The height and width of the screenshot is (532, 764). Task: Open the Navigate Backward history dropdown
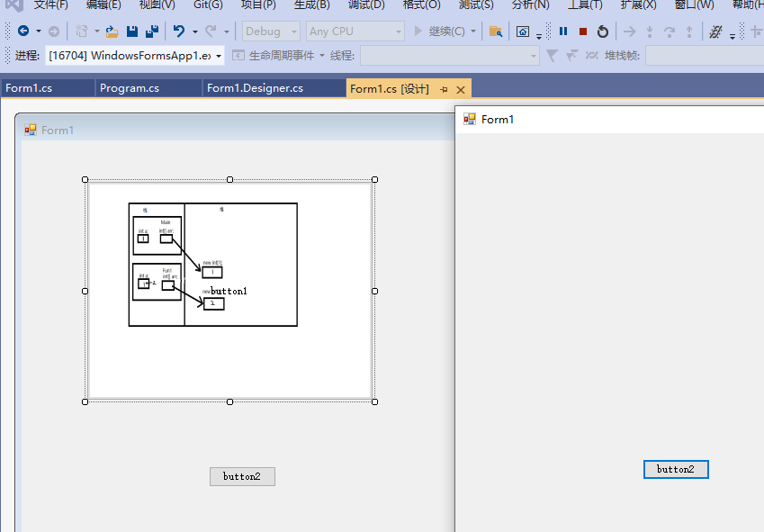(x=39, y=32)
